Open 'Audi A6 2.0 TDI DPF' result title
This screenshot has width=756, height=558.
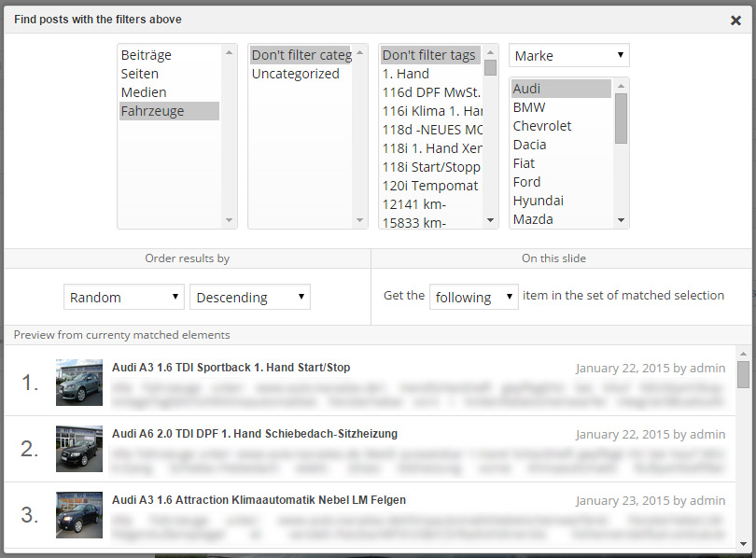255,434
